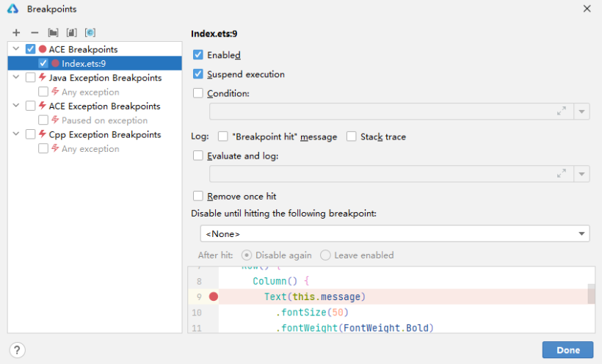Click the expand icon in Evaluate and log field

point(562,174)
